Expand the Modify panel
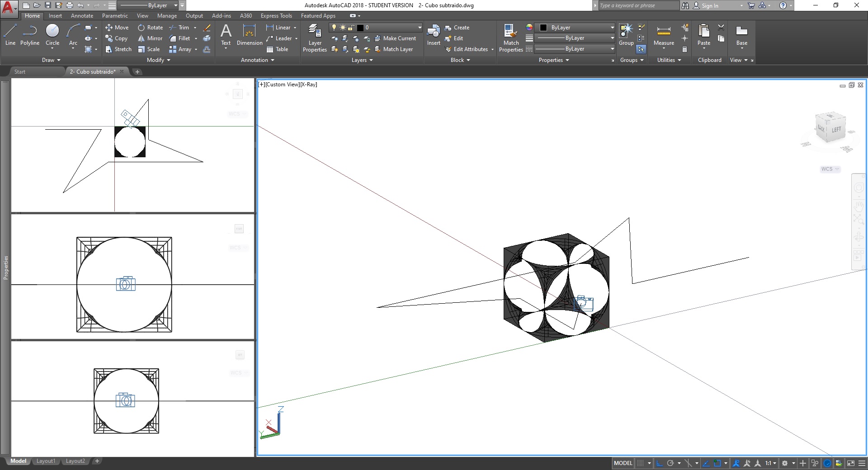 (x=159, y=60)
